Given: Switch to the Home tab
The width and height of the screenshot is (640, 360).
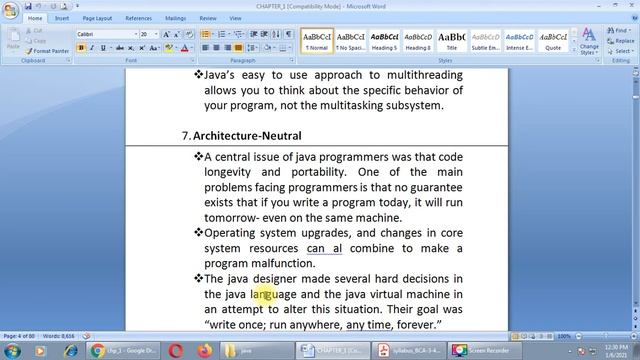Looking at the screenshot, I should point(35,18).
